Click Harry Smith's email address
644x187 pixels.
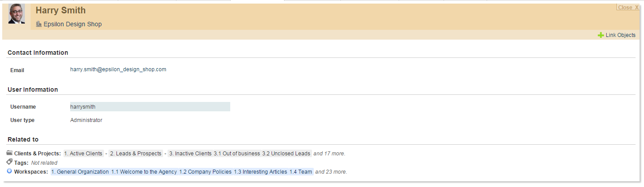point(118,69)
